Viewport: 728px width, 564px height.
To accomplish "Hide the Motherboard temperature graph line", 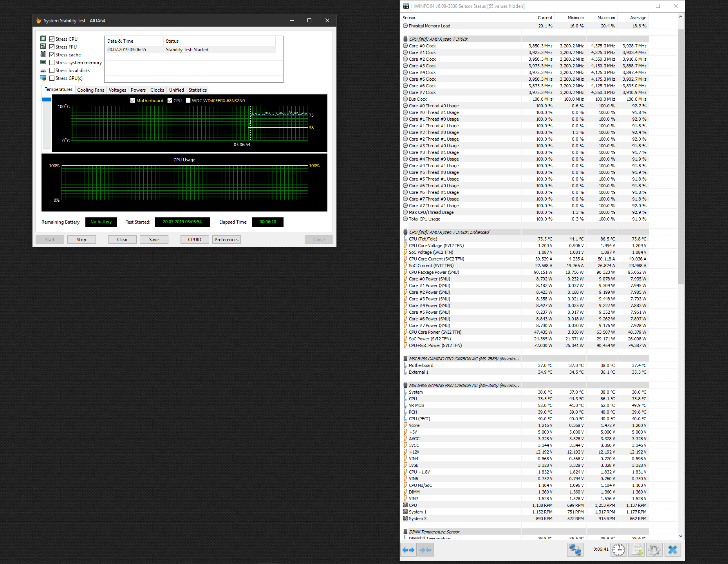I will 133,101.
